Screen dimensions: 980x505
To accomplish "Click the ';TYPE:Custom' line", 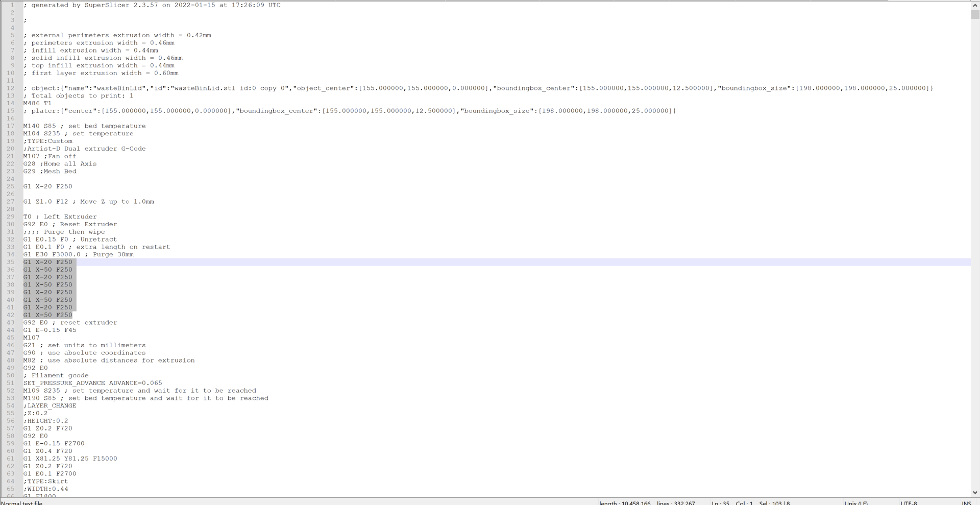I will point(47,141).
